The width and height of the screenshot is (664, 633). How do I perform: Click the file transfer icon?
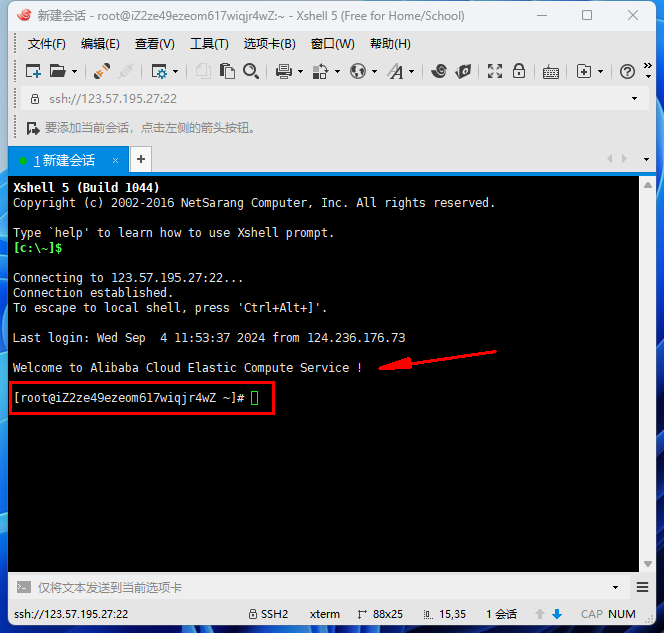[x=320, y=71]
